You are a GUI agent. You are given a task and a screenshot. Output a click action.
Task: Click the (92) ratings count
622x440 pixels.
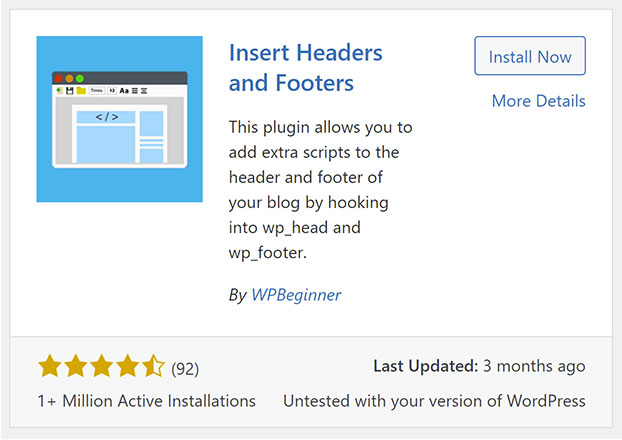[x=185, y=369]
